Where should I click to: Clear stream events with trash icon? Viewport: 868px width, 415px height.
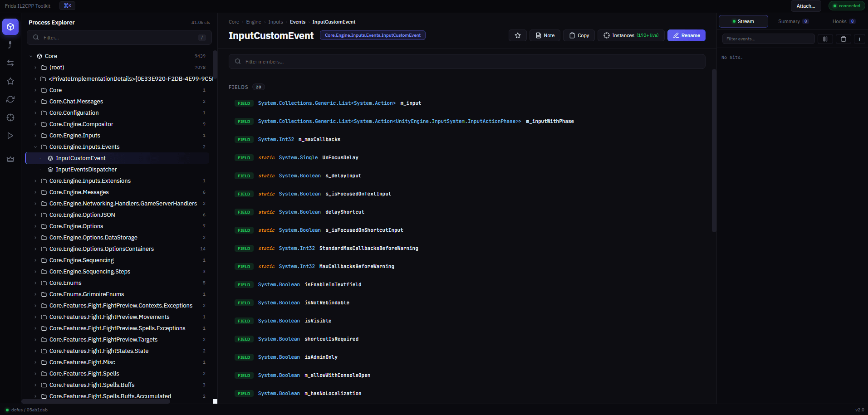[x=843, y=39]
